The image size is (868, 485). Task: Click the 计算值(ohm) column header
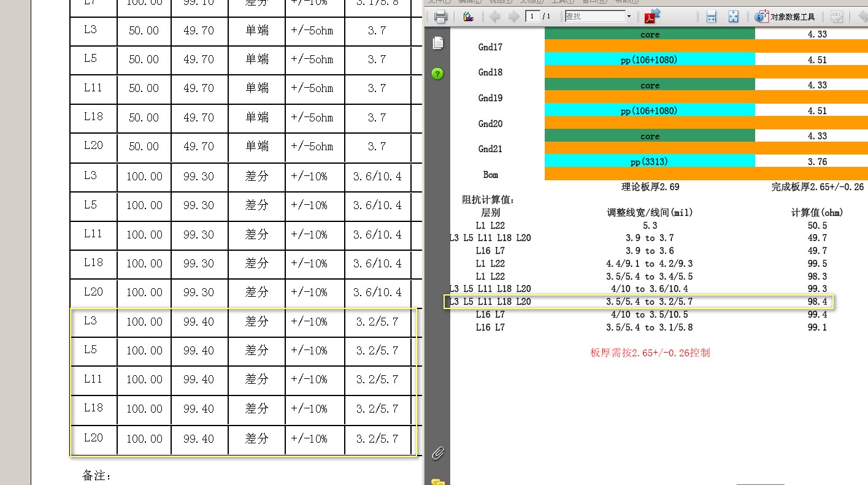click(x=817, y=212)
